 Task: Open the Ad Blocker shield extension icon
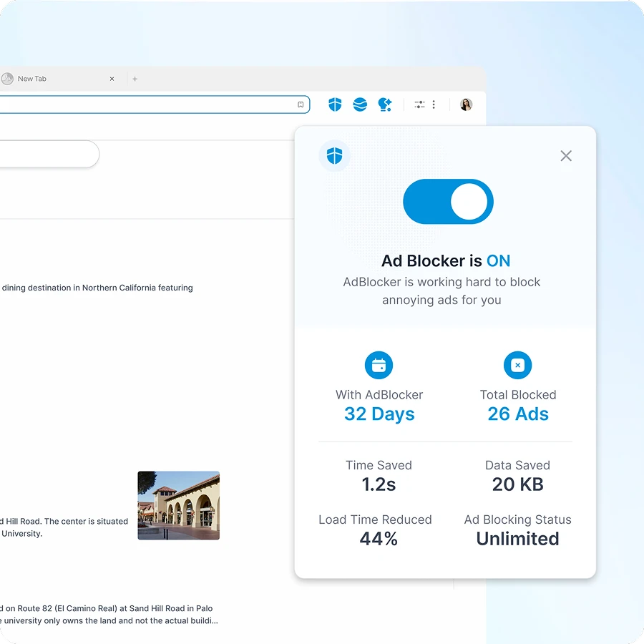(x=334, y=104)
